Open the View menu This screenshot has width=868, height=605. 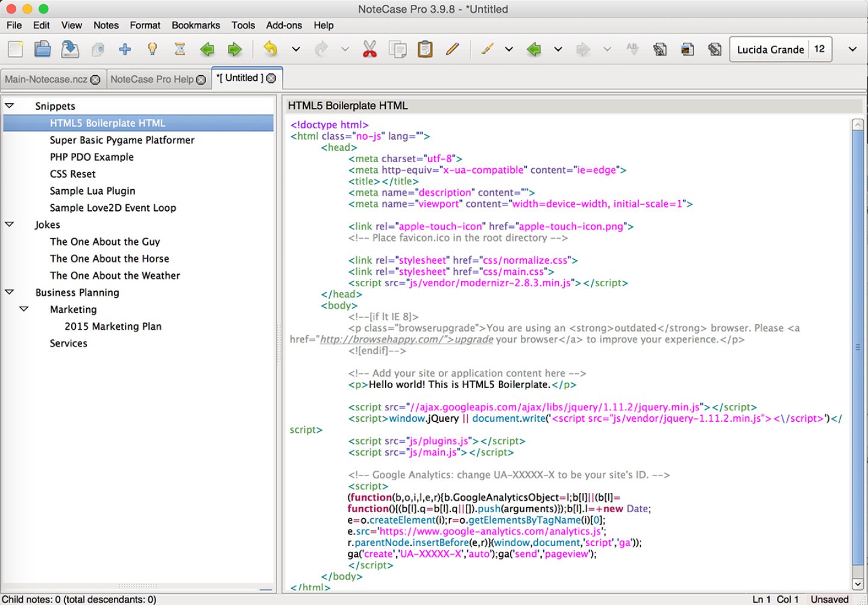click(71, 25)
